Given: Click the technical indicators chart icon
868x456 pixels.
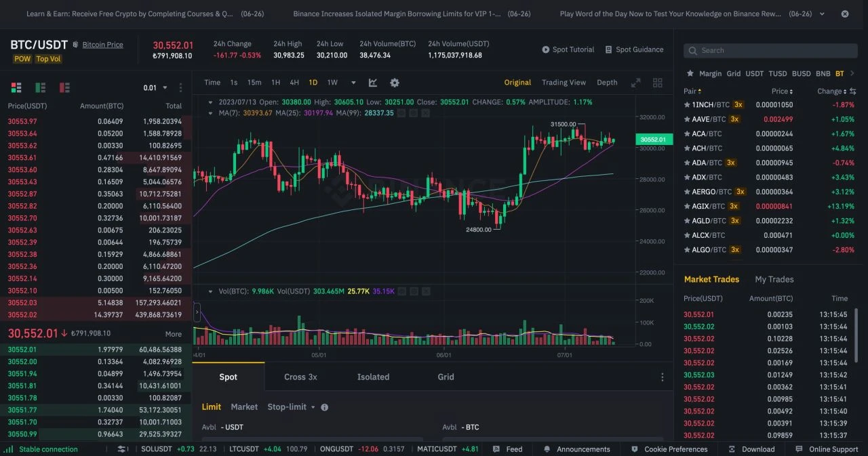Looking at the screenshot, I should (x=373, y=83).
